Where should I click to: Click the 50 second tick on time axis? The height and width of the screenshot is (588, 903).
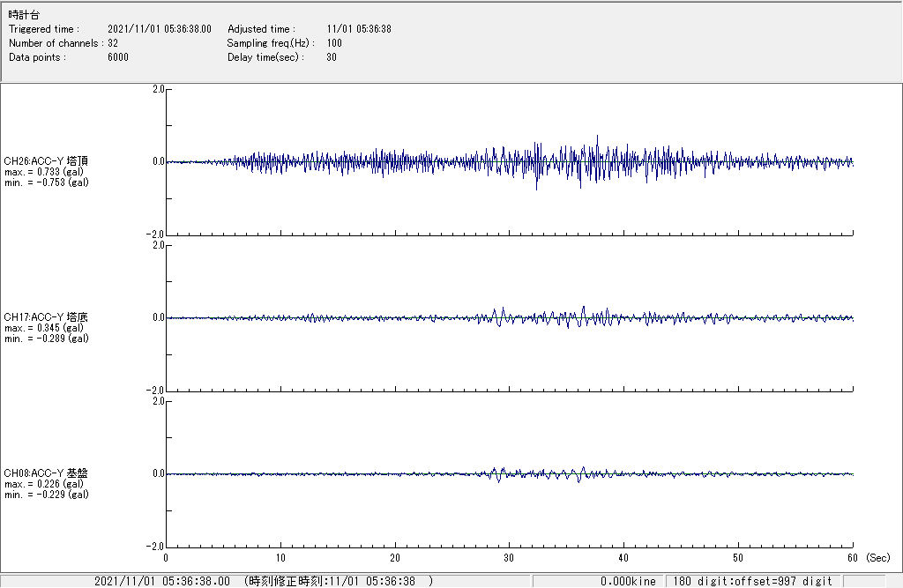[738, 557]
